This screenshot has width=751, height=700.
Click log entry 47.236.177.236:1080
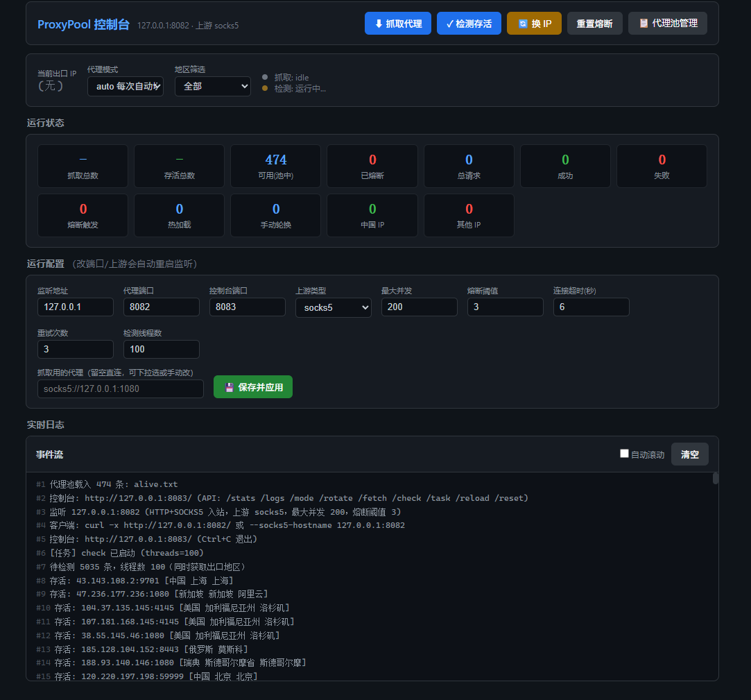153,594
